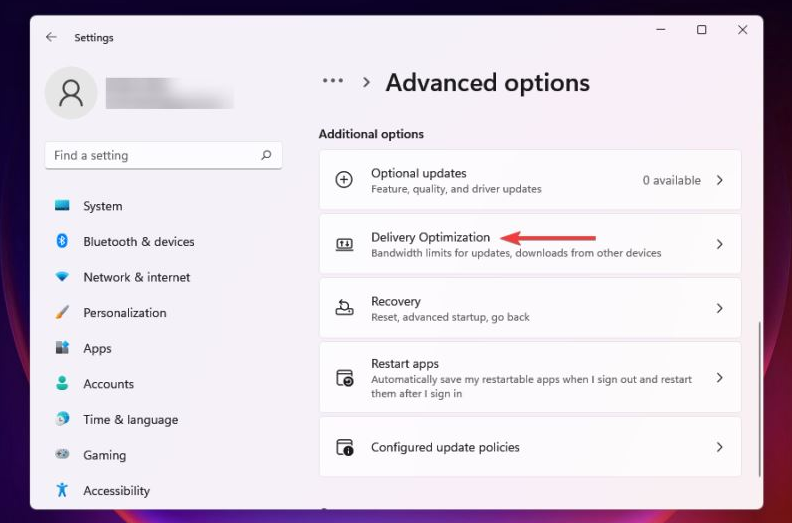Viewport: 792px width, 523px height.
Task: Expand the Recovery option chevron
Action: pos(719,308)
